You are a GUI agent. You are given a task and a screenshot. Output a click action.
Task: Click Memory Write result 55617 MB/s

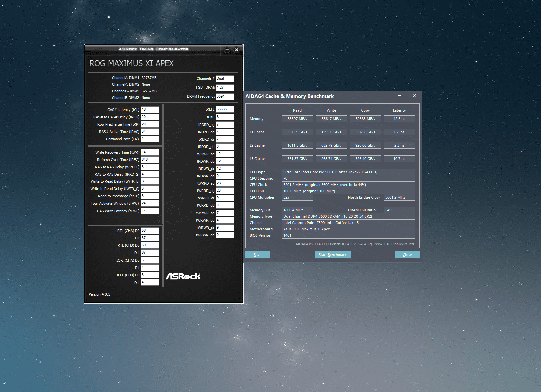331,119
